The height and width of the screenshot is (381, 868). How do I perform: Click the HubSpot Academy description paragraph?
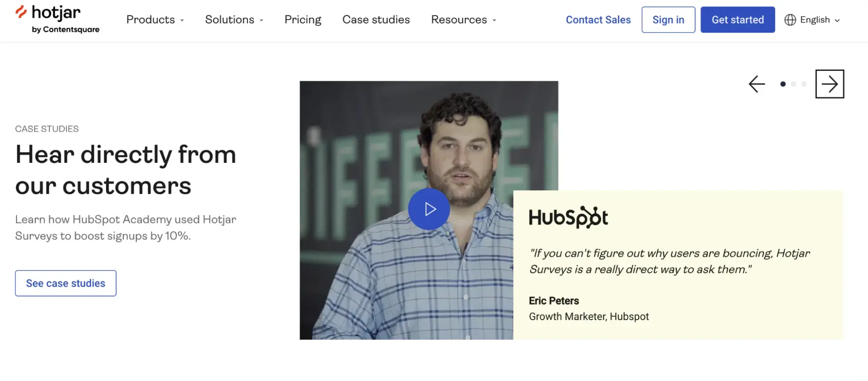tap(125, 227)
